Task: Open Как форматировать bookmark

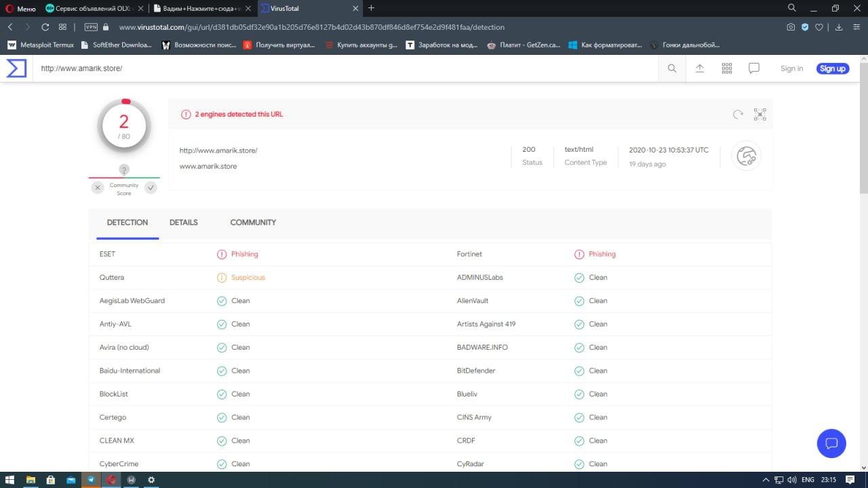Action: click(605, 45)
